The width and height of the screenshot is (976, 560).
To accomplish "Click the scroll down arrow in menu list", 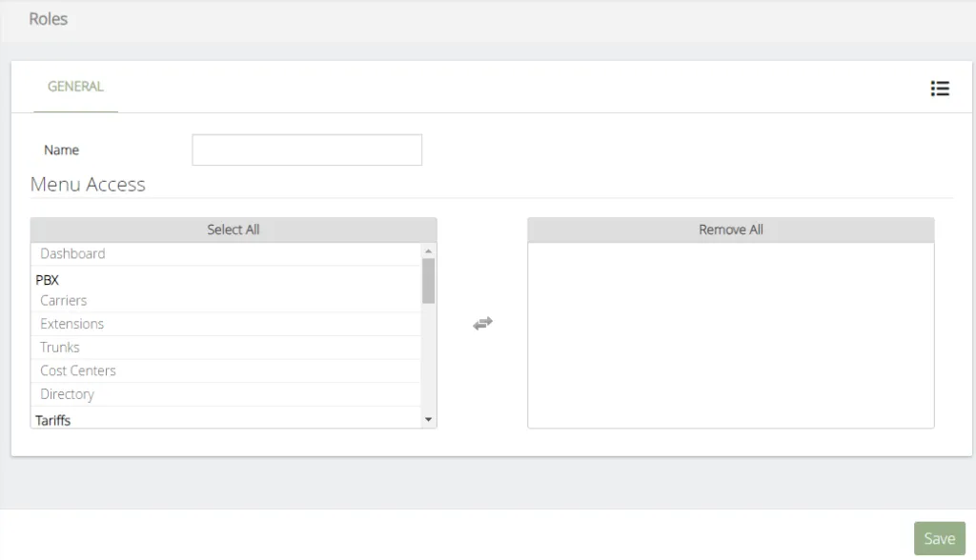I will pos(428,419).
